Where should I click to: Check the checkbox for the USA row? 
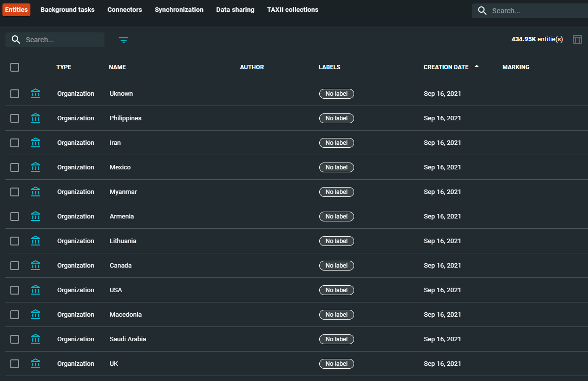(14, 290)
